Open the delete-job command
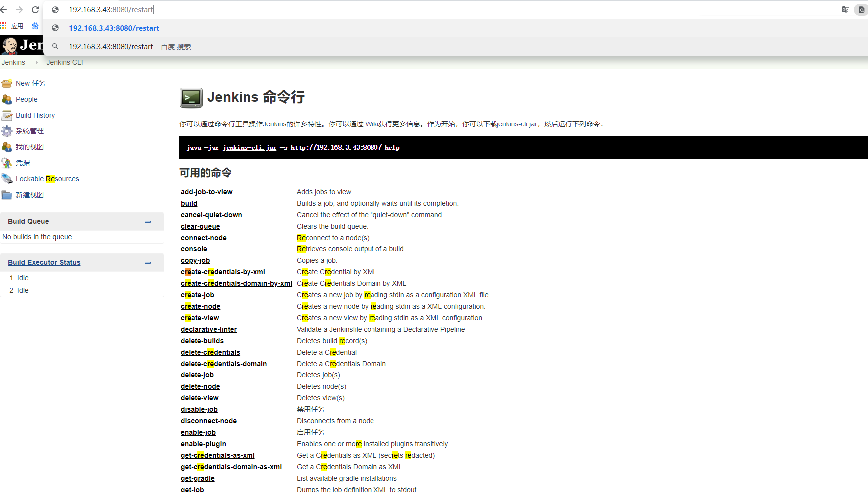868x492 pixels. tap(197, 375)
